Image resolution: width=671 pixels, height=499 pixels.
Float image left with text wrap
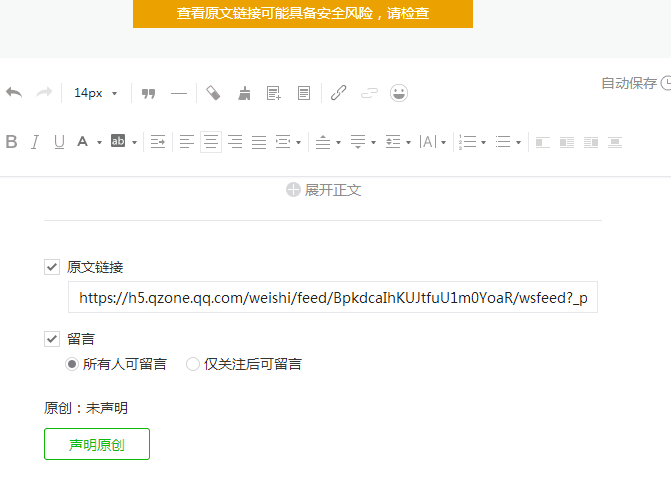[x=567, y=142]
